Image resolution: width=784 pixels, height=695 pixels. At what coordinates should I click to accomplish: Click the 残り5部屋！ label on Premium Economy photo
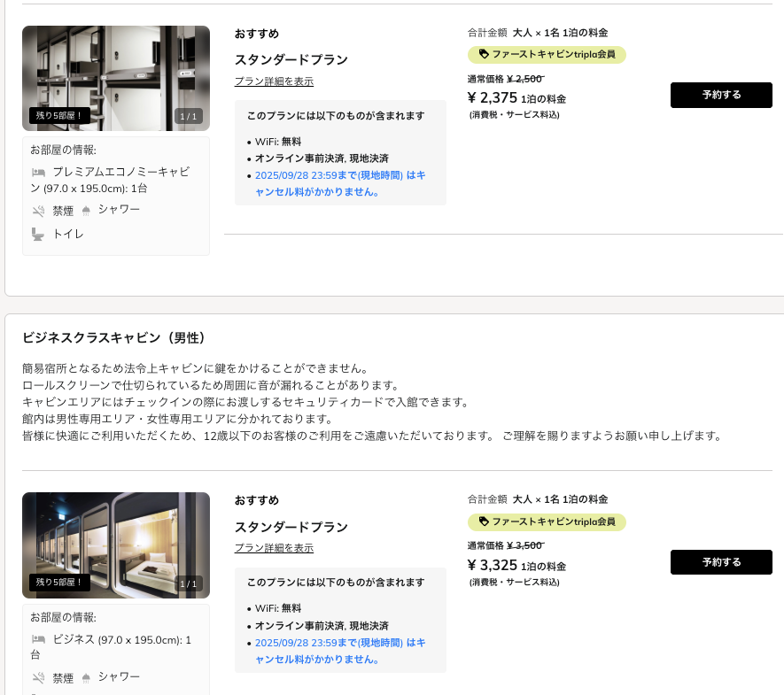pos(59,115)
